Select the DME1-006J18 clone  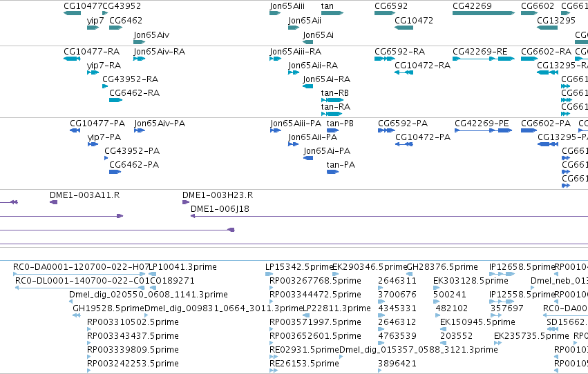pos(389,216)
